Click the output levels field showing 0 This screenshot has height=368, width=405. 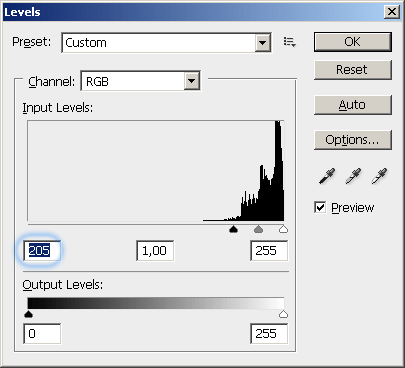point(42,333)
